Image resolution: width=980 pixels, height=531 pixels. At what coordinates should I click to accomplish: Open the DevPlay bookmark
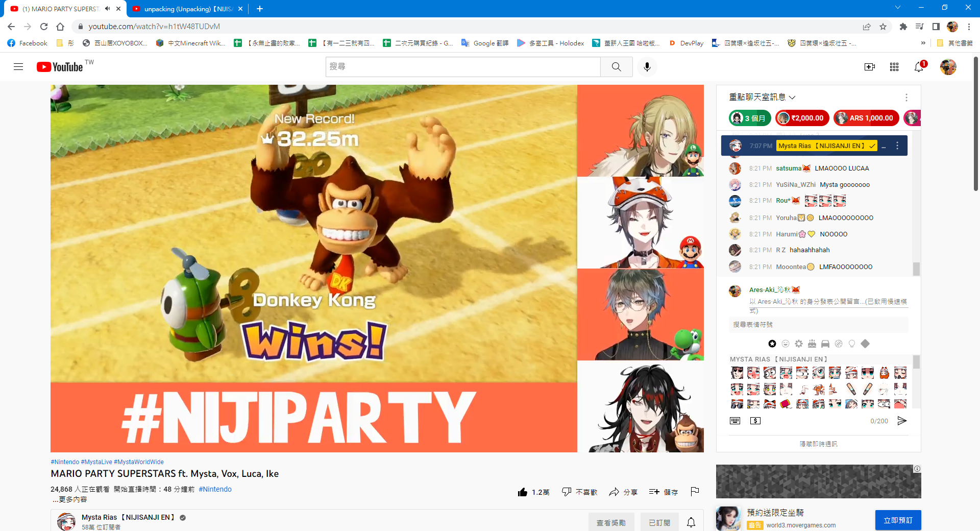[685, 43]
